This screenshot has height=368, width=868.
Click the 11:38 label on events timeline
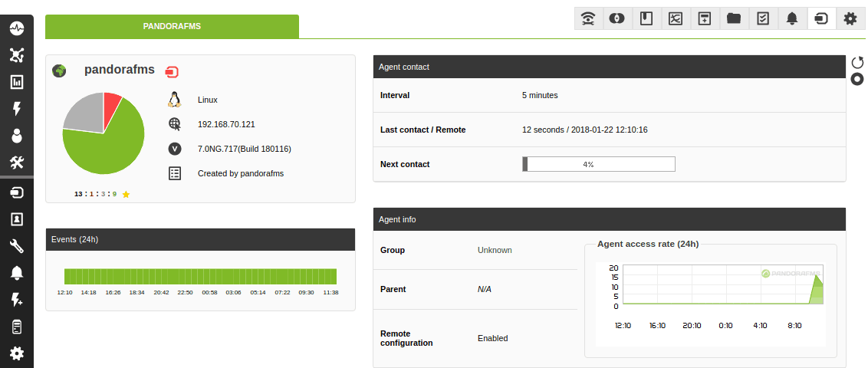point(330,292)
